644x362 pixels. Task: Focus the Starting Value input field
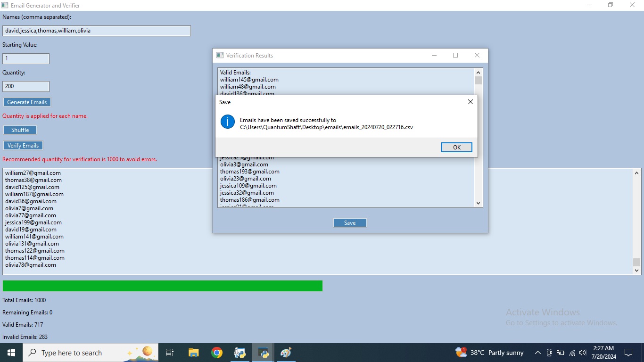pos(26,58)
